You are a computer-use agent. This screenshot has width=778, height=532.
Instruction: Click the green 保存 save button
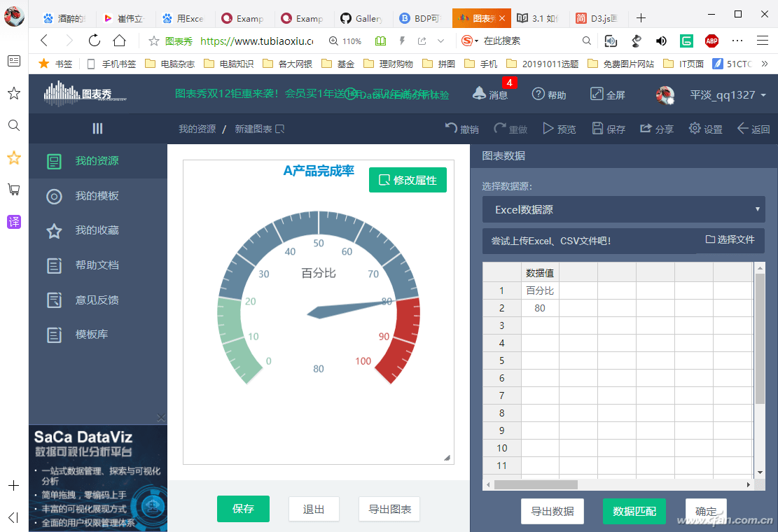(243, 509)
